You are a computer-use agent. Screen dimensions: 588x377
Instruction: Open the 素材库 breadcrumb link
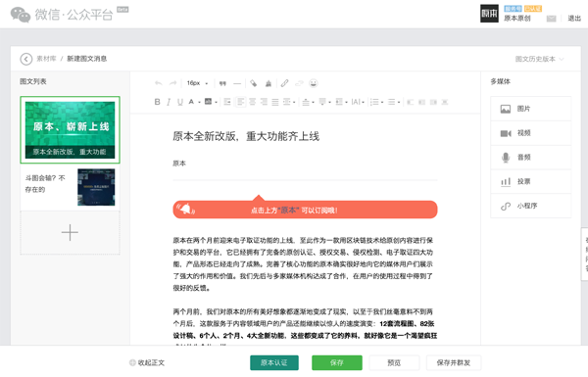[x=46, y=59]
